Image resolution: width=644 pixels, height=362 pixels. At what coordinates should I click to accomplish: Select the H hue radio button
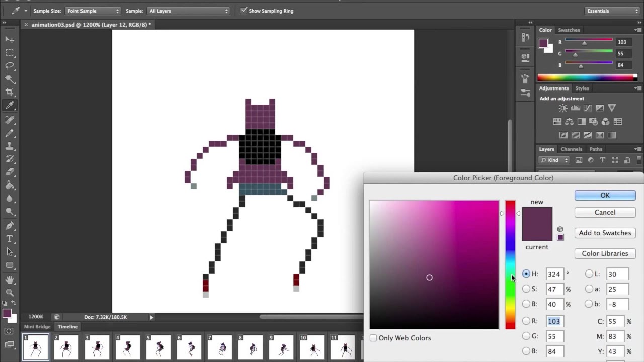click(526, 274)
